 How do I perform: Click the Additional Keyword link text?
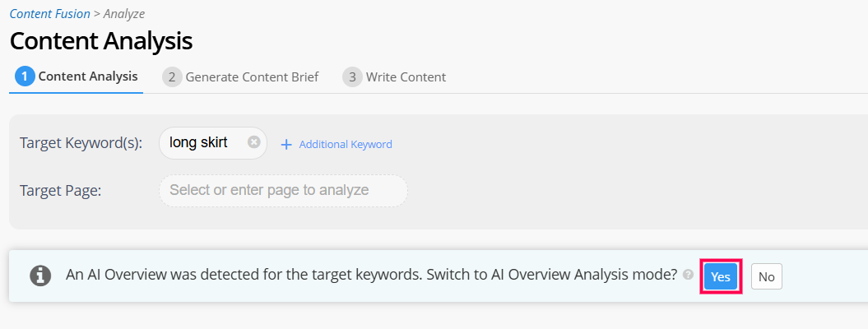pyautogui.click(x=346, y=144)
